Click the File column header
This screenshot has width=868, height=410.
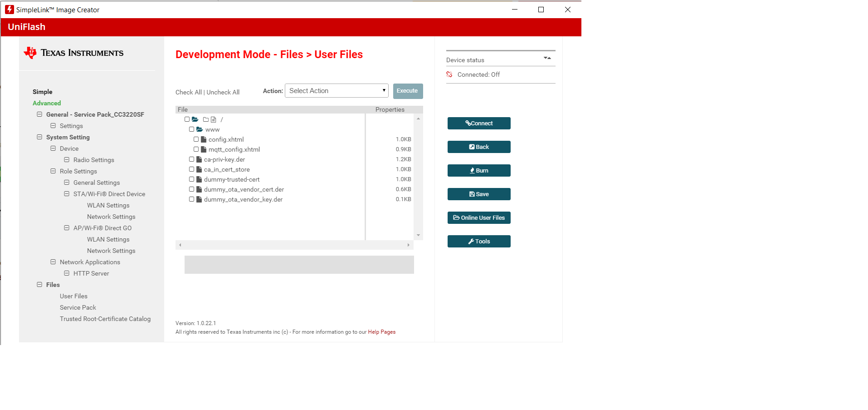coord(183,109)
